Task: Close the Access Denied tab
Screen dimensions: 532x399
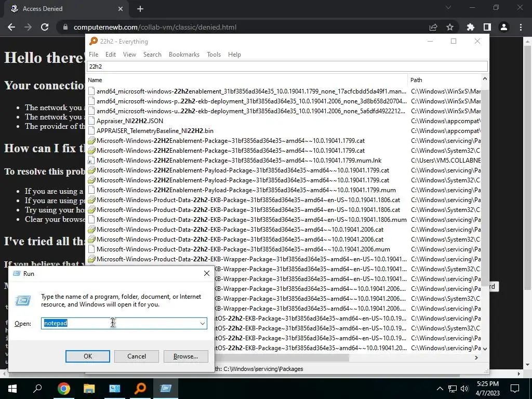Action: pos(121,9)
